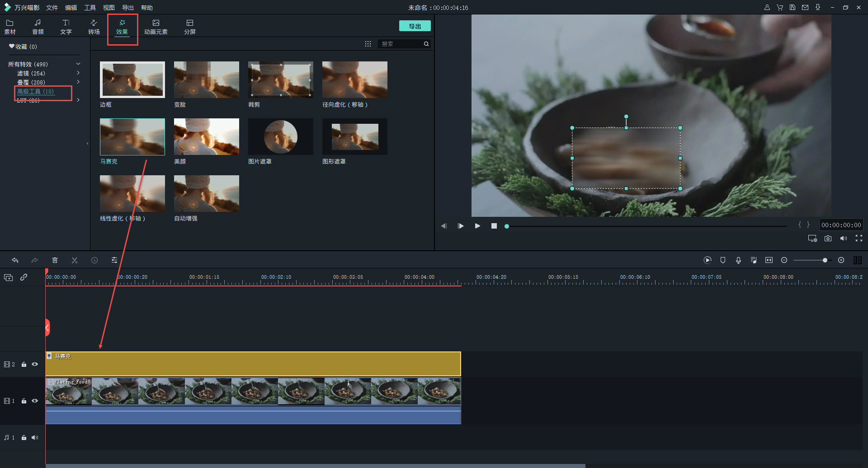868x468 pixels.
Task: Click the voiceover microphone icon
Action: pos(738,260)
